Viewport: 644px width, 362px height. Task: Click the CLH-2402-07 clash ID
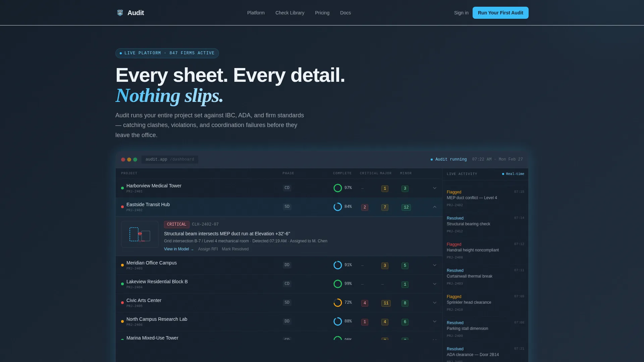tap(205, 225)
